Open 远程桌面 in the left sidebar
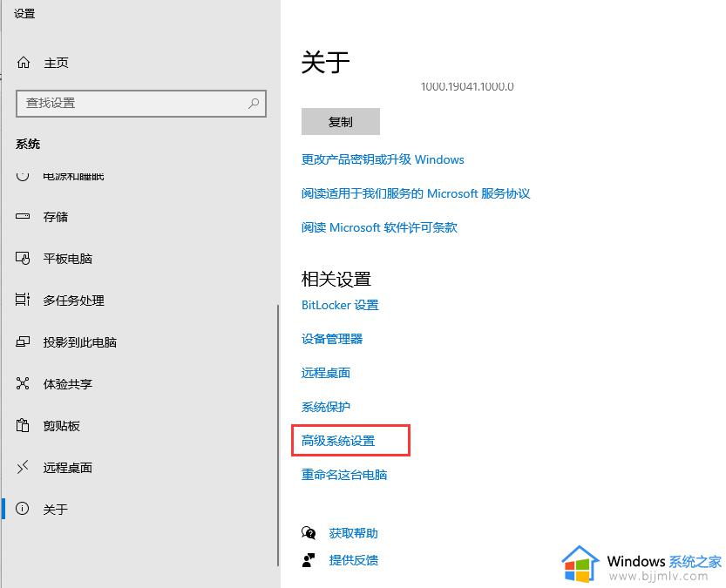726x588 pixels. point(68,467)
